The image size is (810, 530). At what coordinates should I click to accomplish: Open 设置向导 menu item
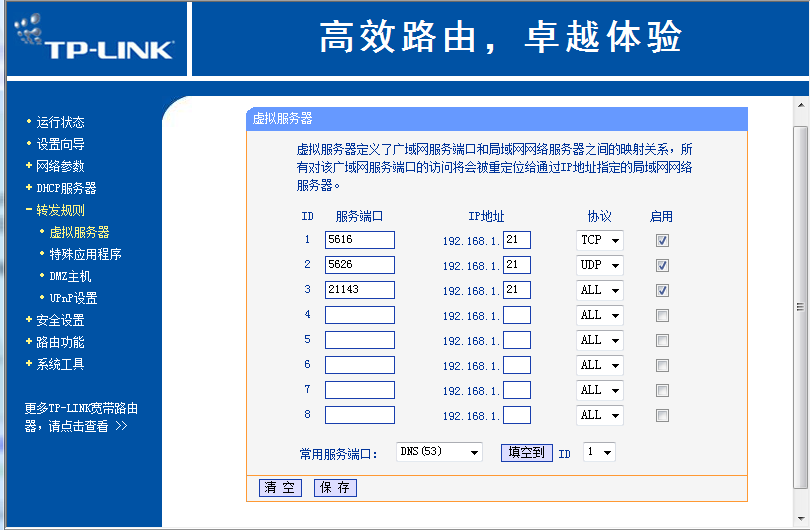point(60,144)
